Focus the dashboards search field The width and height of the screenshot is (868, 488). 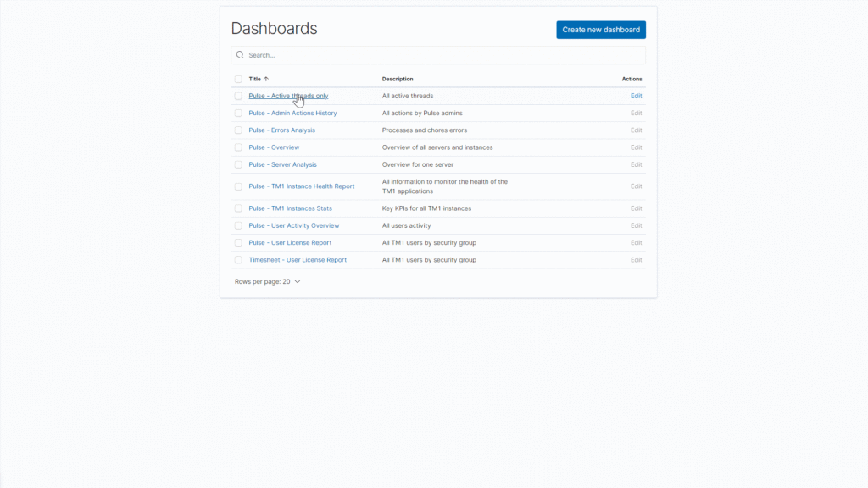click(441, 55)
